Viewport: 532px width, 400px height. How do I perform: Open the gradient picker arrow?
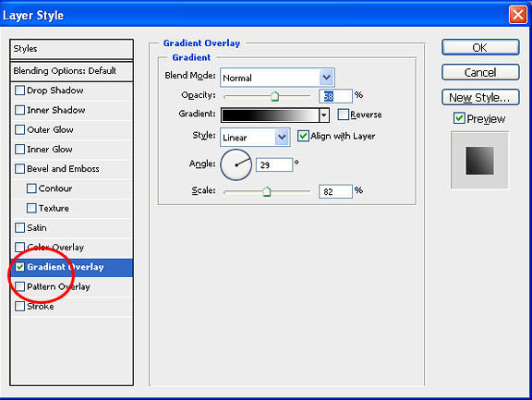pos(324,115)
